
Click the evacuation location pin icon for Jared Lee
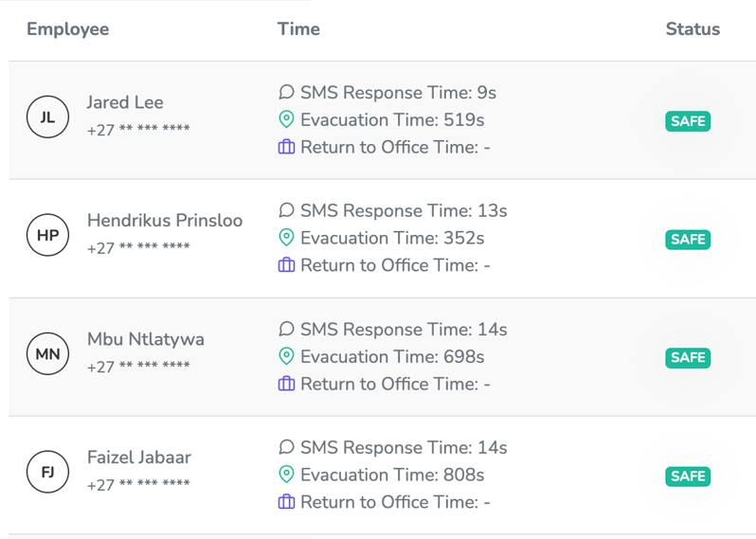click(x=286, y=120)
